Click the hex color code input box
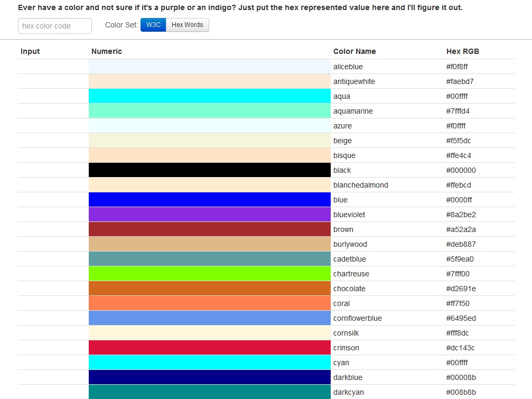 (54, 26)
